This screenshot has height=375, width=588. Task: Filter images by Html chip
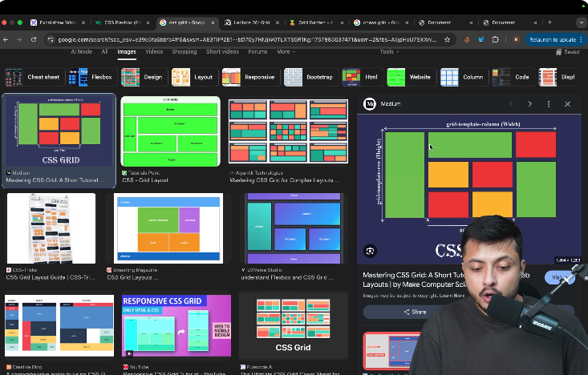362,77
